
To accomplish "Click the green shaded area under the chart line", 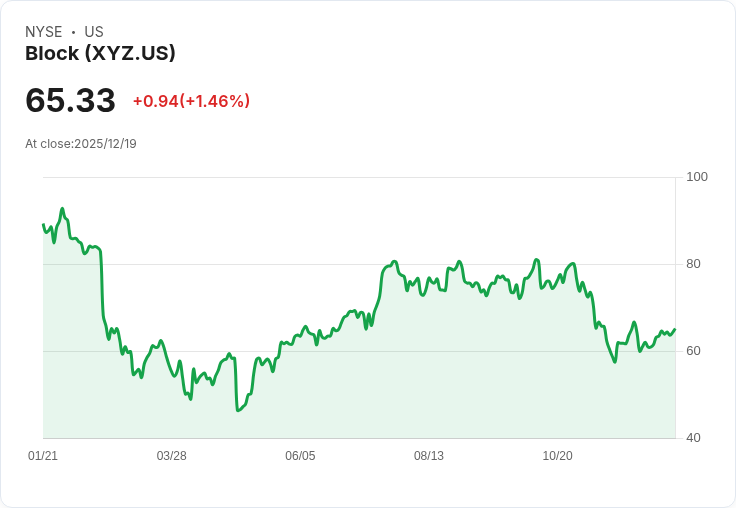I will click(x=400, y=380).
